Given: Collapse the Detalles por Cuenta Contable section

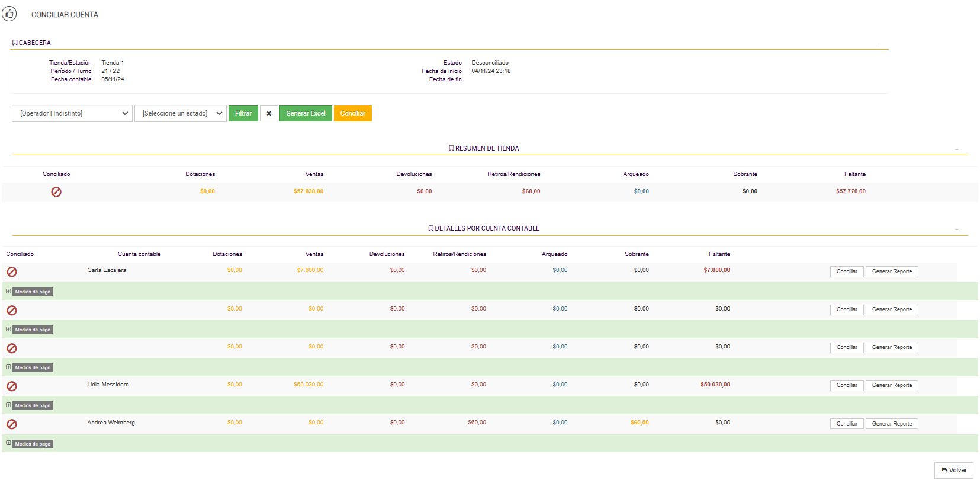Looking at the screenshot, I should pos(956,229).
